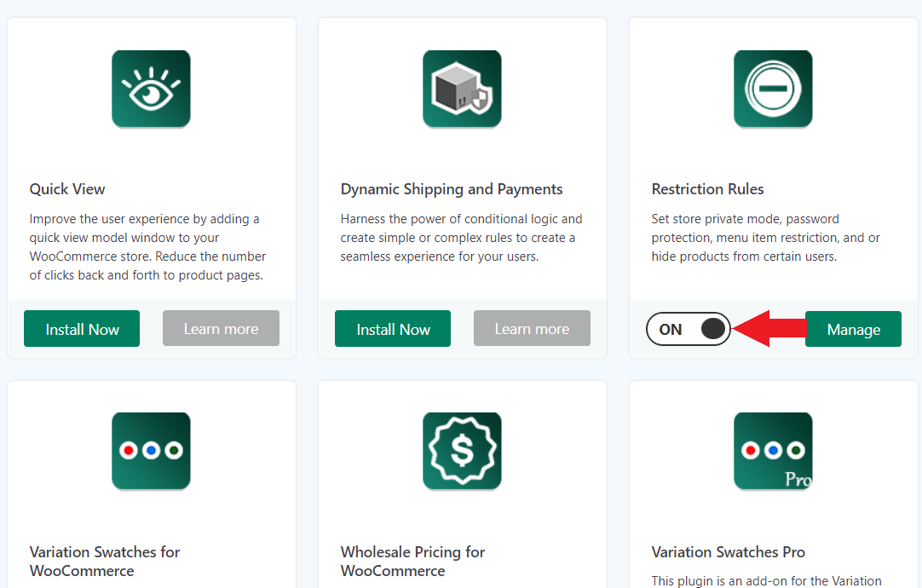Toggle the Restriction Rules ON switch
The width and height of the screenshot is (922, 588).
[x=688, y=329]
